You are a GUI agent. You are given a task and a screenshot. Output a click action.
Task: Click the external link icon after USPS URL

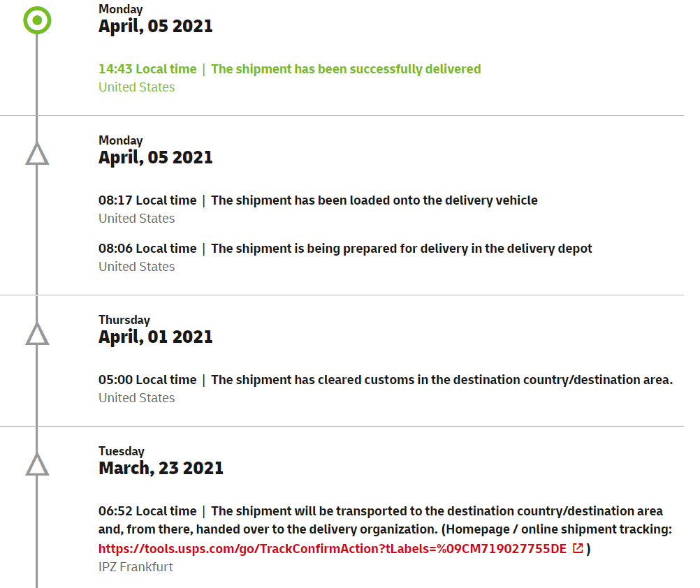tap(578, 548)
